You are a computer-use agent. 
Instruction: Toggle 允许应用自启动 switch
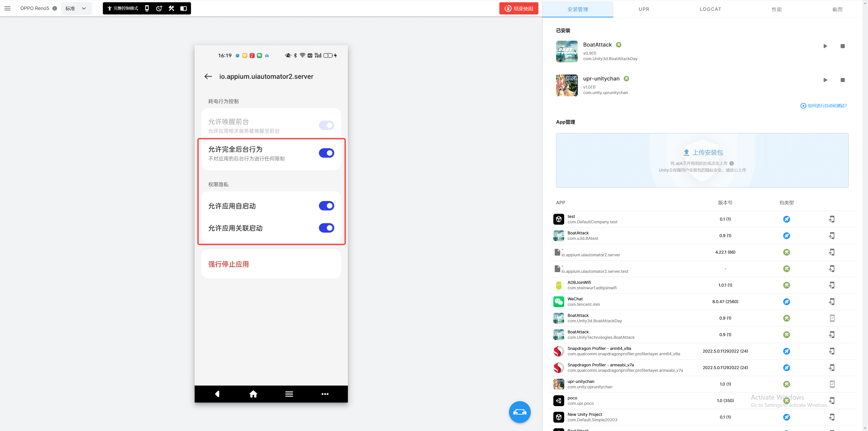[326, 206]
